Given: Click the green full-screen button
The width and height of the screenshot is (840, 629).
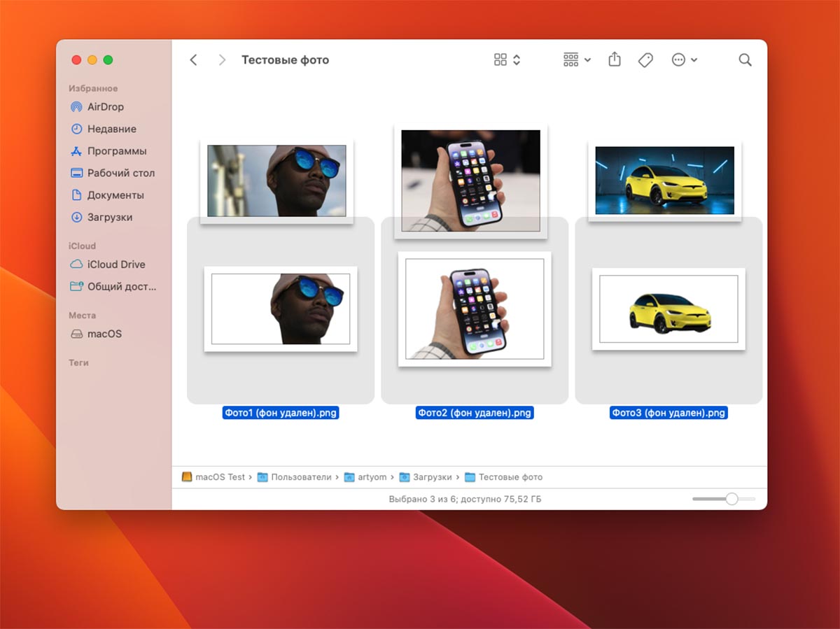Looking at the screenshot, I should pyautogui.click(x=108, y=60).
